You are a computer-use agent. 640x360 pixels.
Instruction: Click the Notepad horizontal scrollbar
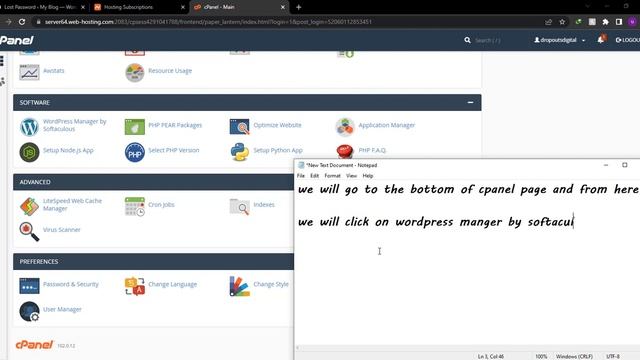pos(467,348)
